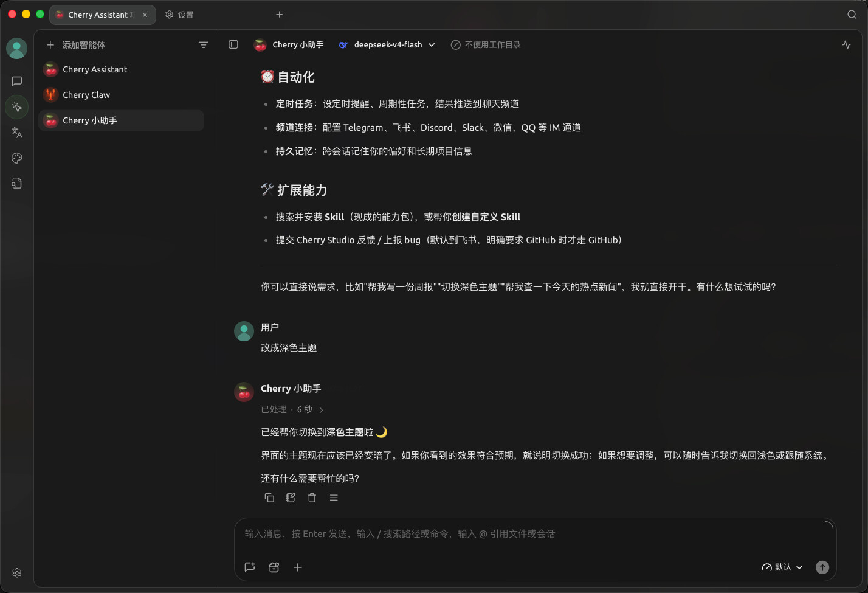Click the search icon in title bar
Viewport: 868px width, 593px height.
pyautogui.click(x=852, y=15)
